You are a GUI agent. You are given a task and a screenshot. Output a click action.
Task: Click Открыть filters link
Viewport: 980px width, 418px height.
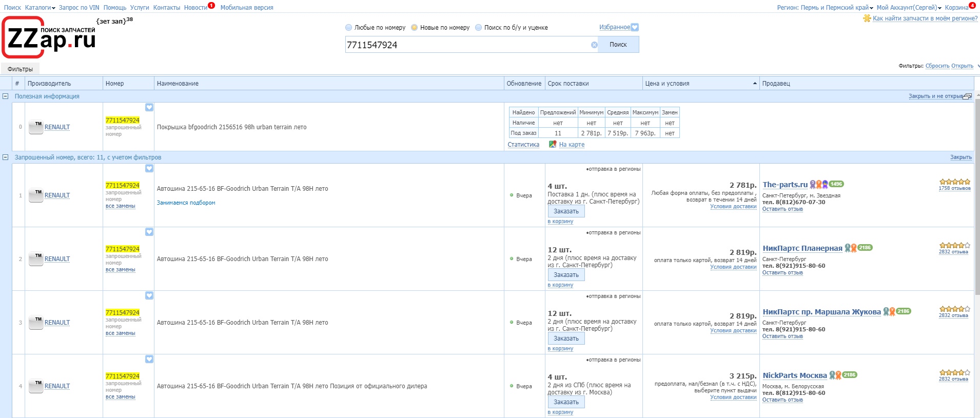(x=962, y=66)
